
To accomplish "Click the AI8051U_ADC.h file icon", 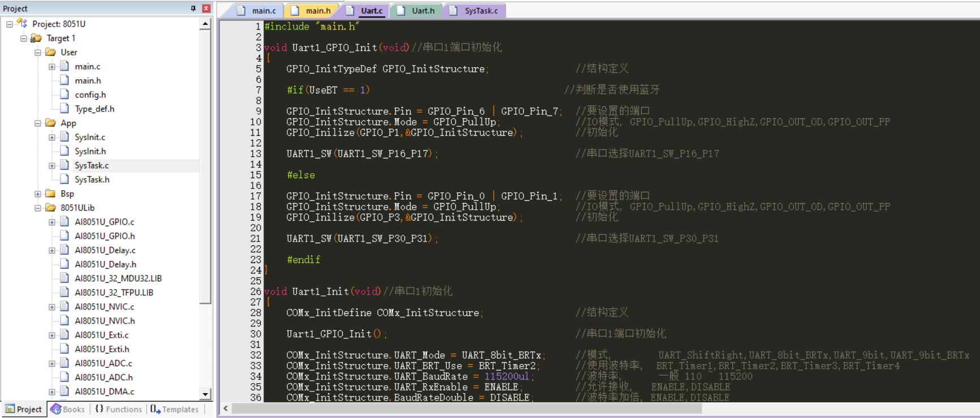I will coord(65,377).
